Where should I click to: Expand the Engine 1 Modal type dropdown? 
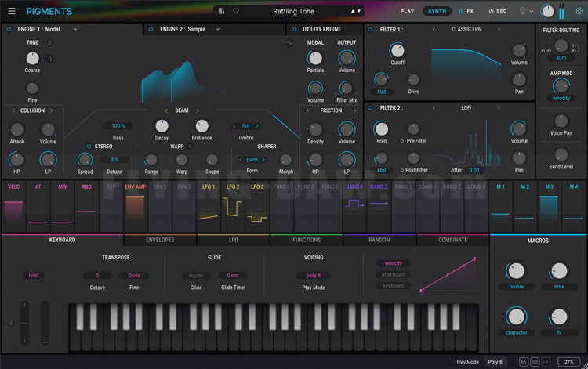pos(75,29)
